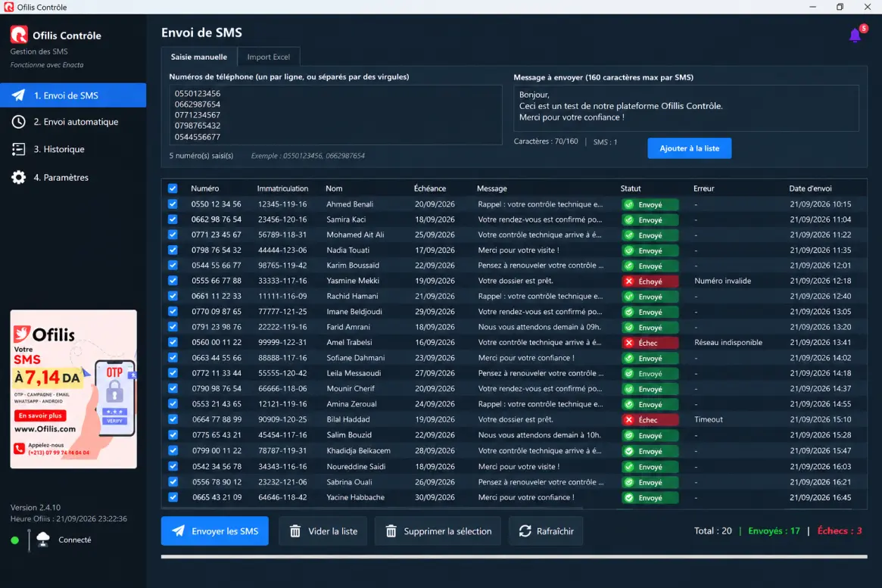The image size is (882, 588).
Task: Click Ajouter à la liste button
Action: [x=689, y=148]
